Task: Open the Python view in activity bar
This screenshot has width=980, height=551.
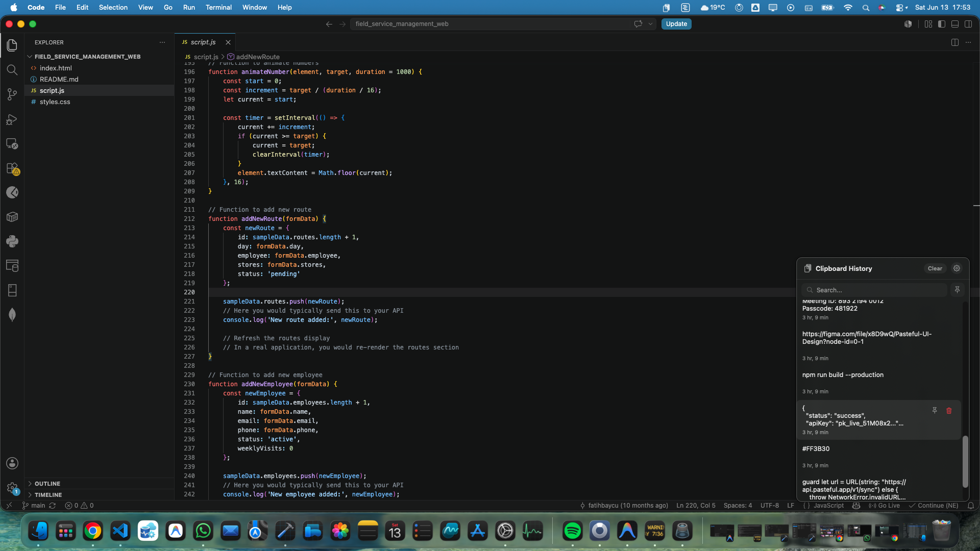Action: tap(12, 241)
